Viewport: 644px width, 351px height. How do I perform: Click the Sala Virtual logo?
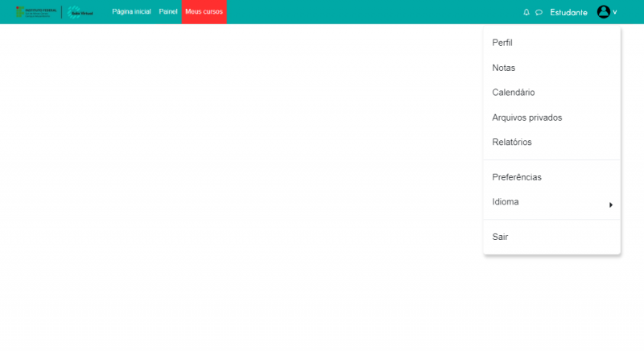tap(80, 12)
